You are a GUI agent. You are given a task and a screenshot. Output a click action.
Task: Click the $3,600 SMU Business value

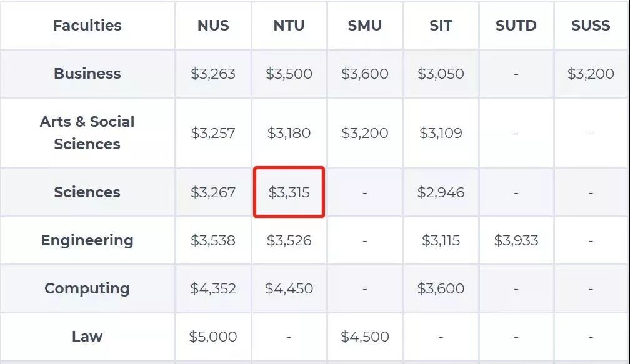pyautogui.click(x=365, y=74)
